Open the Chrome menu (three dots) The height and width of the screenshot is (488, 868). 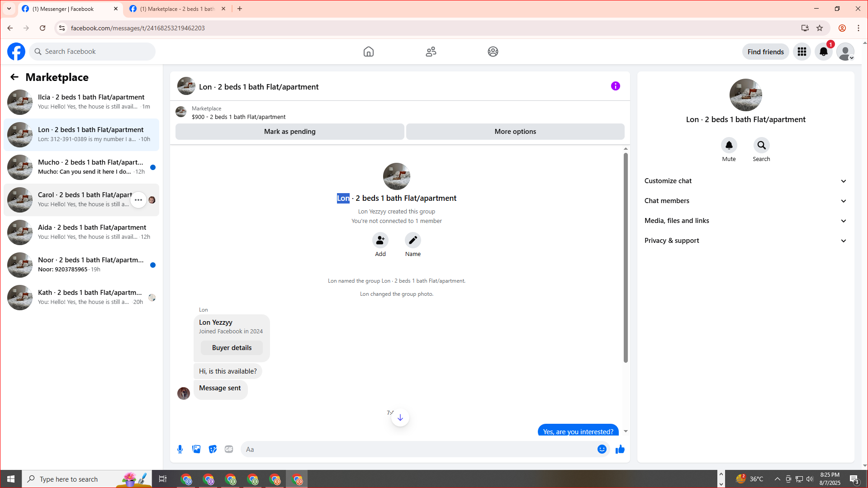859,28
